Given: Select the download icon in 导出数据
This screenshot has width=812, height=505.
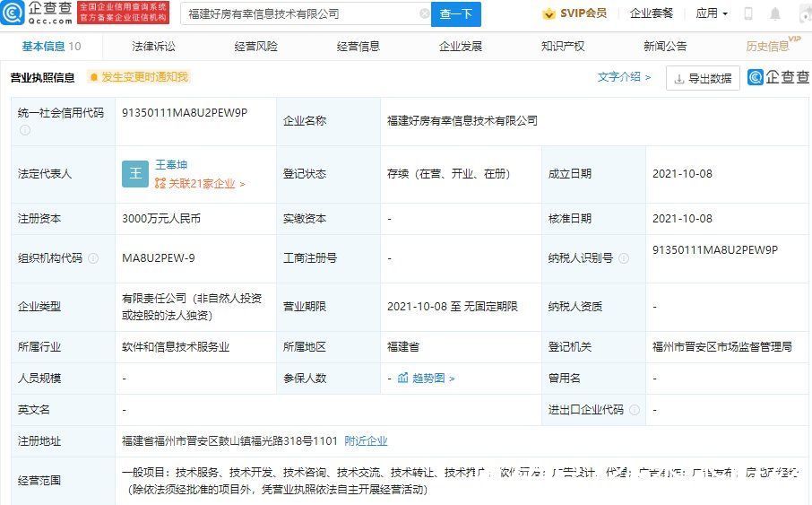Looking at the screenshot, I should coord(679,79).
